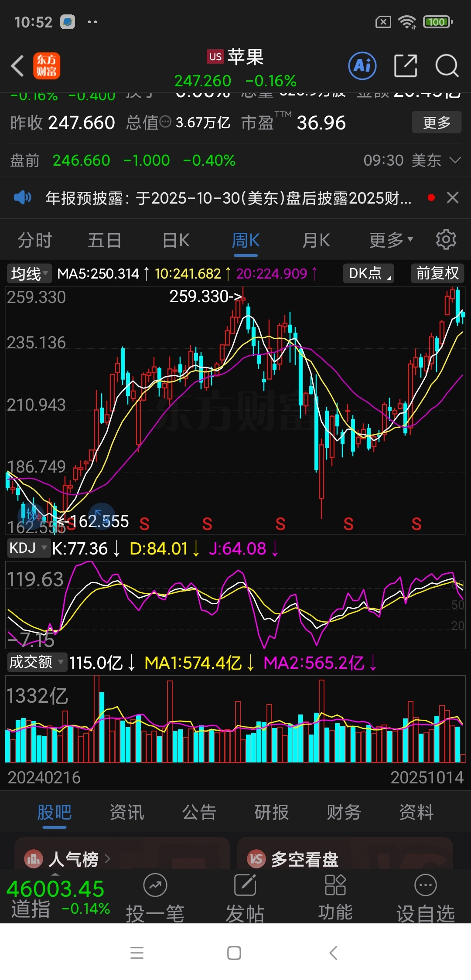Tap the 20240216 start date label
This screenshot has width=471, height=980.
[x=44, y=778]
